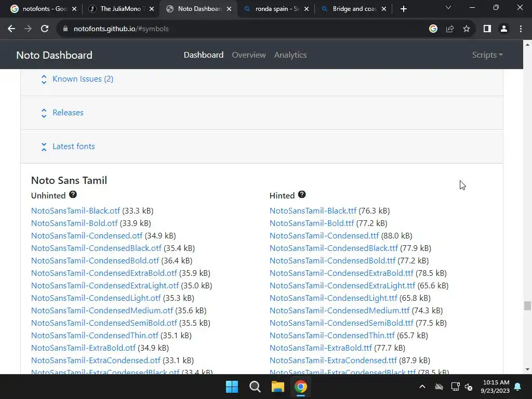The width and height of the screenshot is (532, 399).
Task: Click the Chrome taskbar icon
Action: pyautogui.click(x=301, y=387)
